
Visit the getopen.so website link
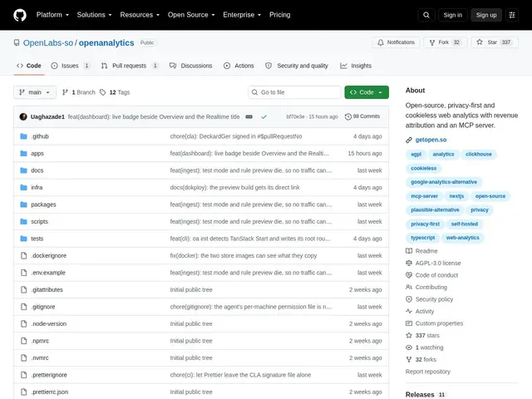(431, 140)
